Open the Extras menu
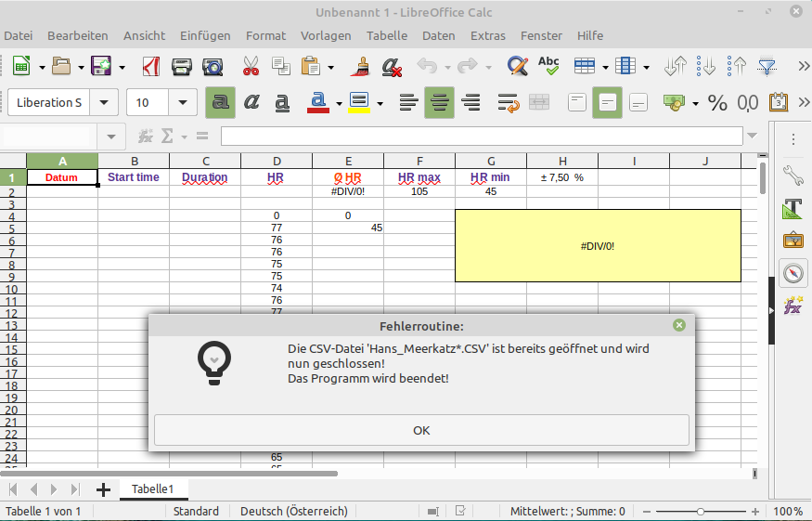Screen dimensions: 812x521 (x=488, y=36)
